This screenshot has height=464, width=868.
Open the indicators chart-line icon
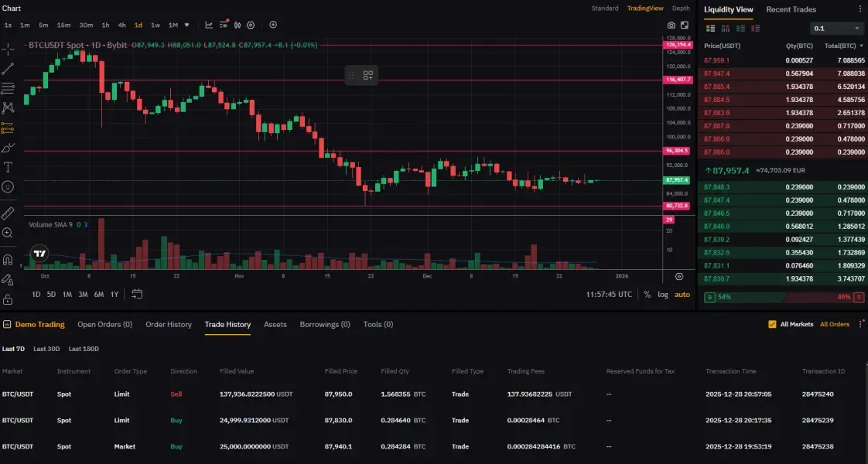(x=209, y=25)
